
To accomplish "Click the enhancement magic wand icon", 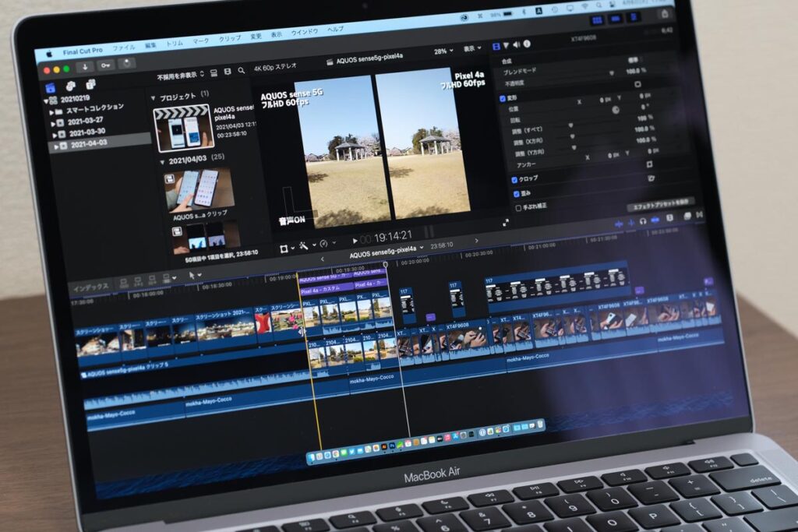I will tap(304, 247).
